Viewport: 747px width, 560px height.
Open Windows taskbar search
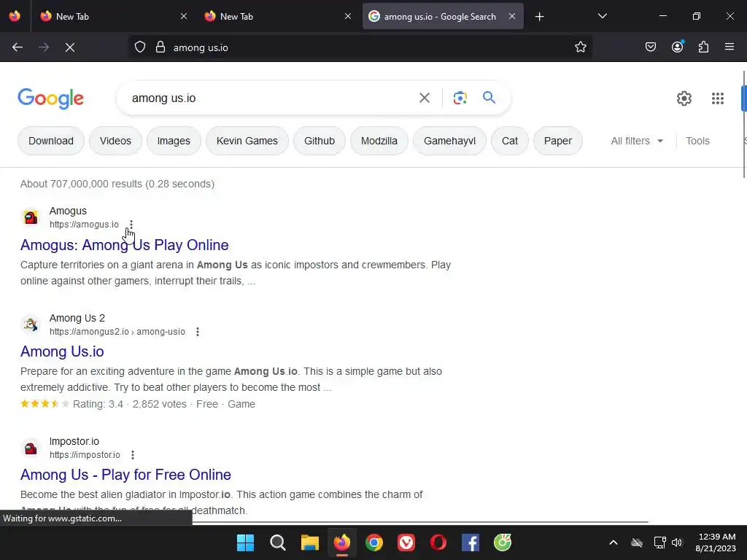278,542
